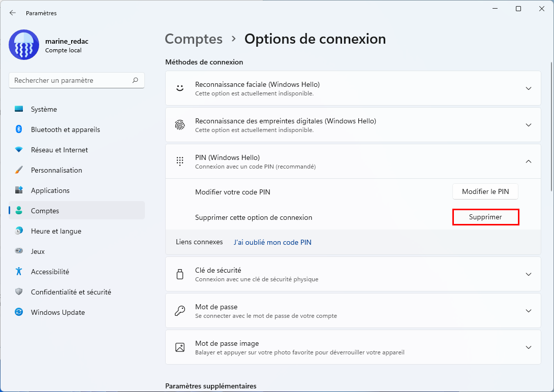Open Confidentialité et sécurité
The height and width of the screenshot is (392, 554).
coord(77,292)
